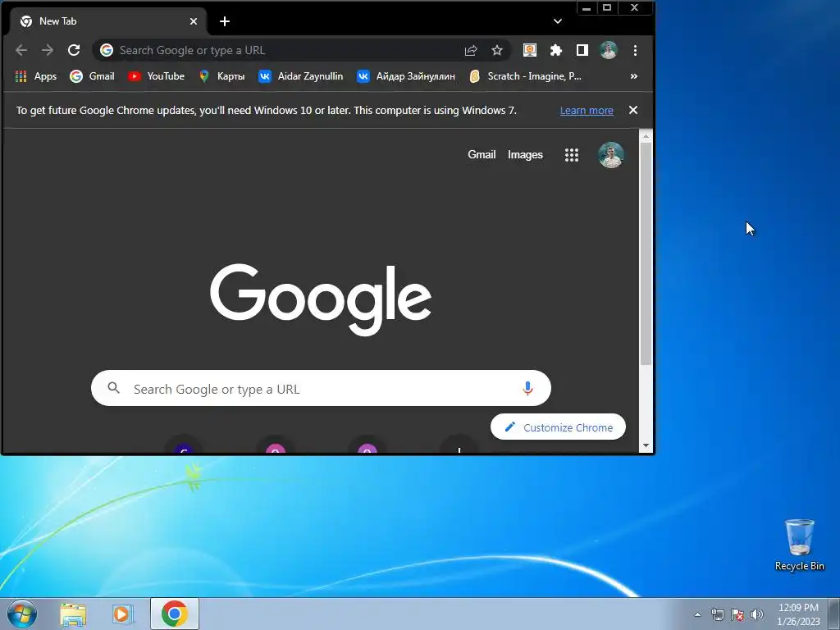Open the Apps bookmark shortcut
This screenshot has height=630, width=840.
36,76
